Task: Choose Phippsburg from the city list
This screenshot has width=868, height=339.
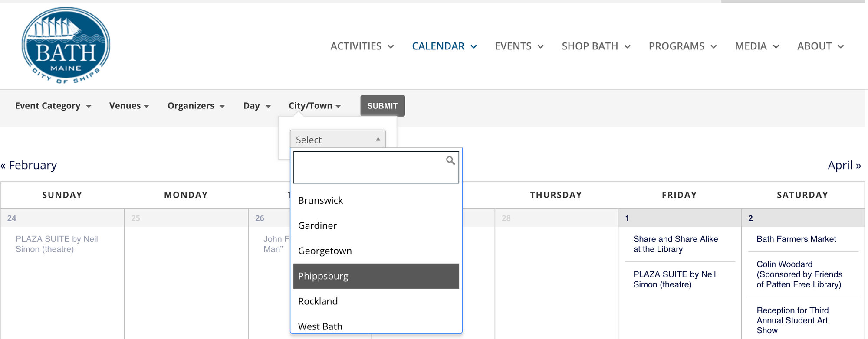Action: pos(376,276)
